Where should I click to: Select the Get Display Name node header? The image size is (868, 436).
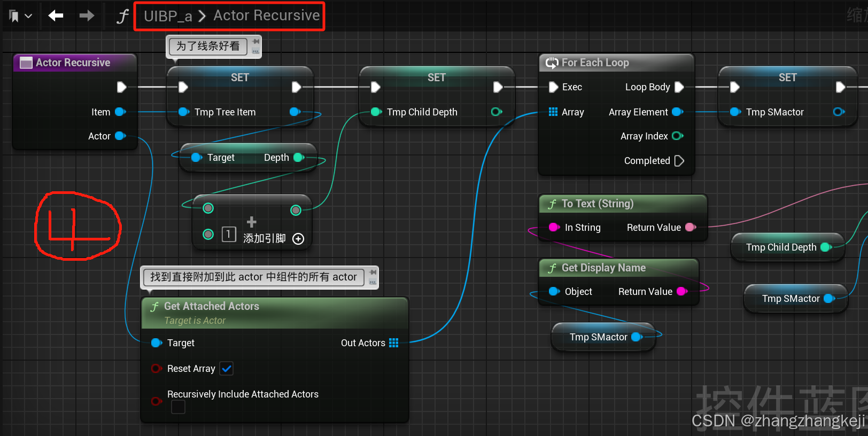(x=618, y=268)
